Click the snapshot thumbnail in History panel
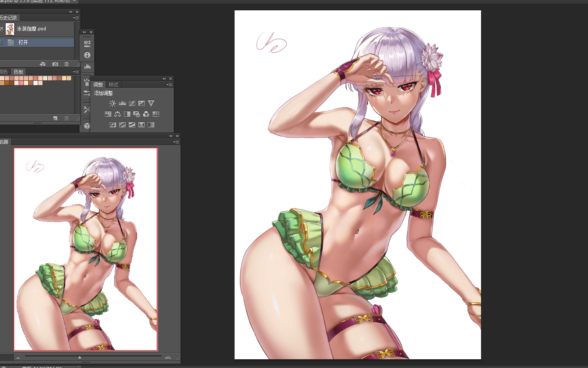588x368 pixels. coord(10,29)
